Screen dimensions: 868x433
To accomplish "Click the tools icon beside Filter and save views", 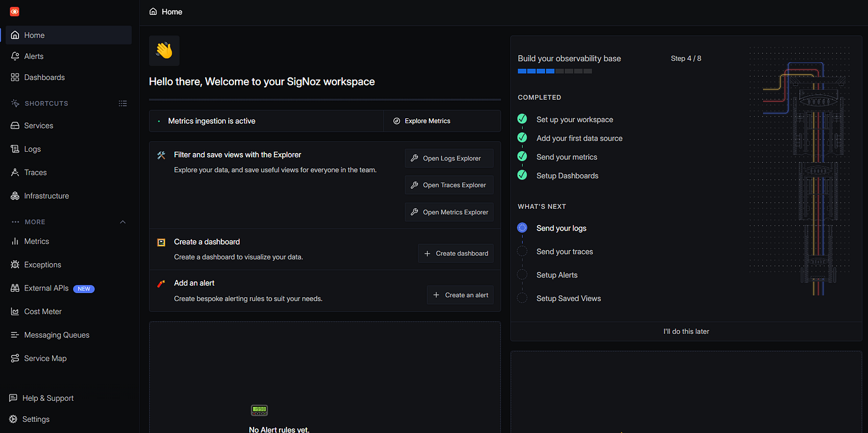I will tap(161, 155).
